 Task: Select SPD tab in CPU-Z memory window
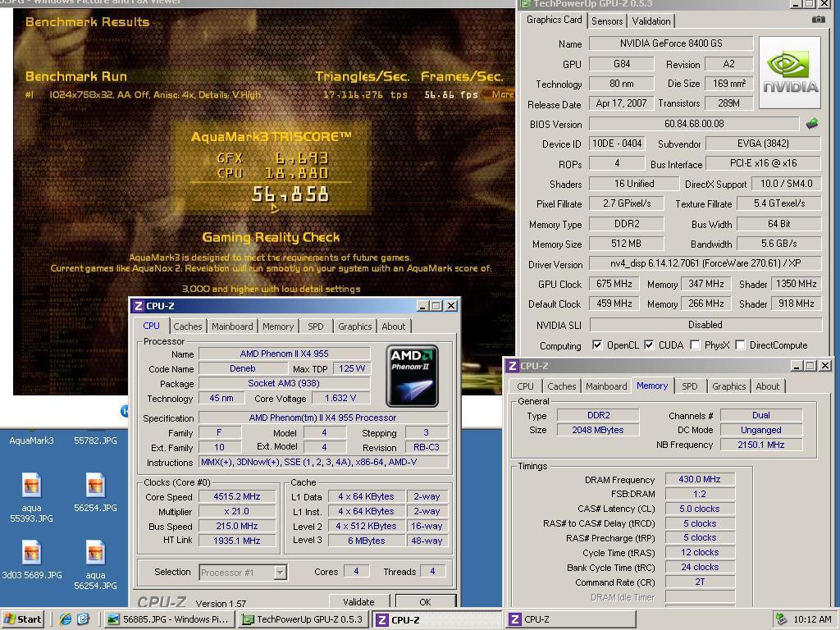(689, 386)
